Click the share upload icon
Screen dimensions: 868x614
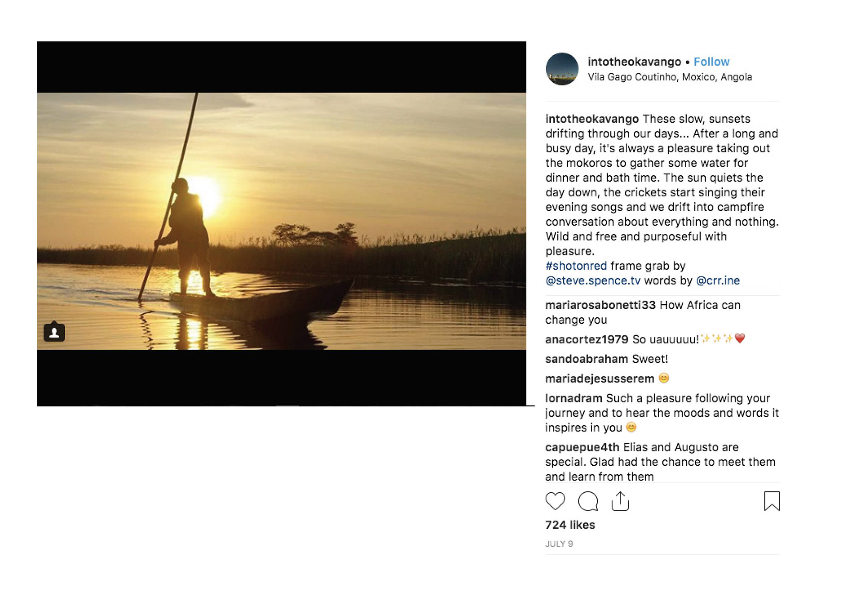(x=620, y=501)
